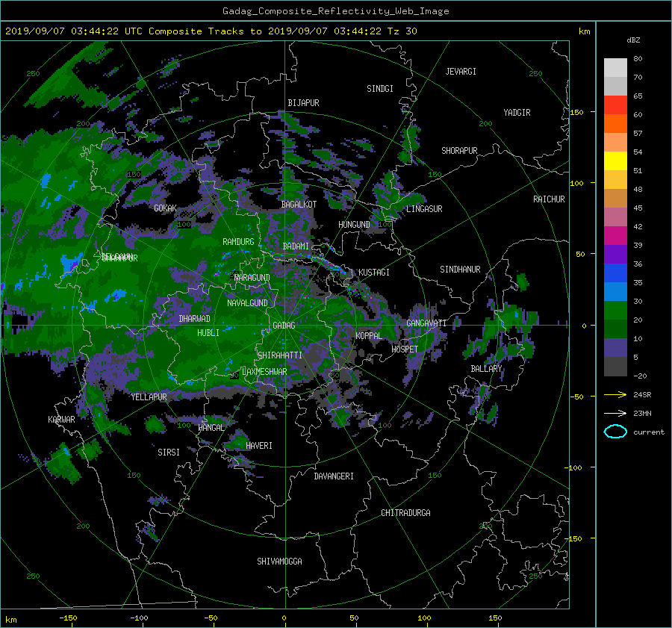672x628 pixels.
Task: Click the YELLAPUR city label
Action: (x=149, y=397)
